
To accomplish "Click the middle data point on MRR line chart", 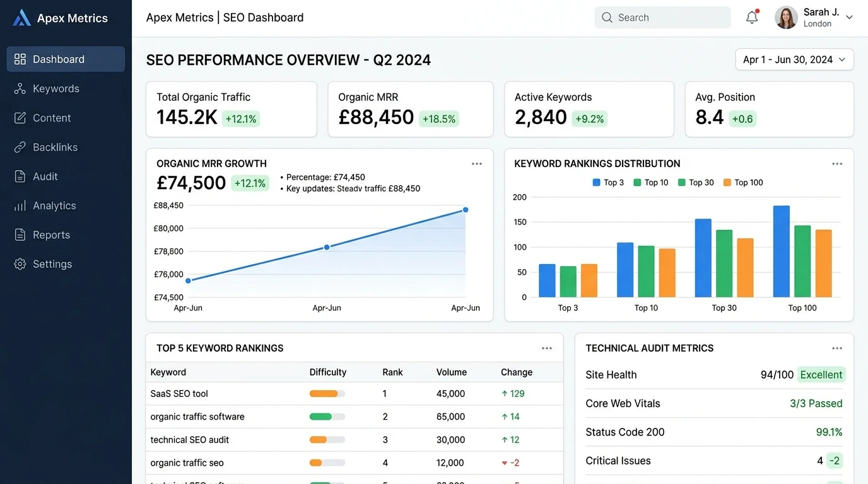I will [x=327, y=247].
